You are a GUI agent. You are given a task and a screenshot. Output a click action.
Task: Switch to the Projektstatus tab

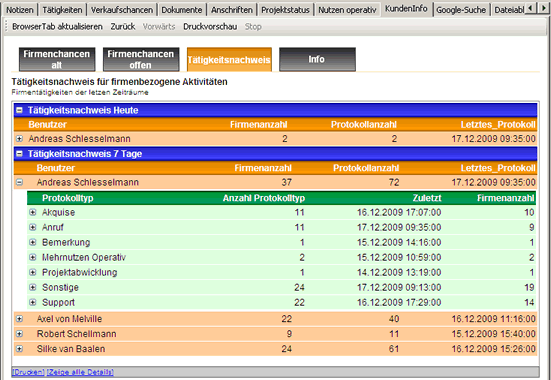[x=285, y=10]
